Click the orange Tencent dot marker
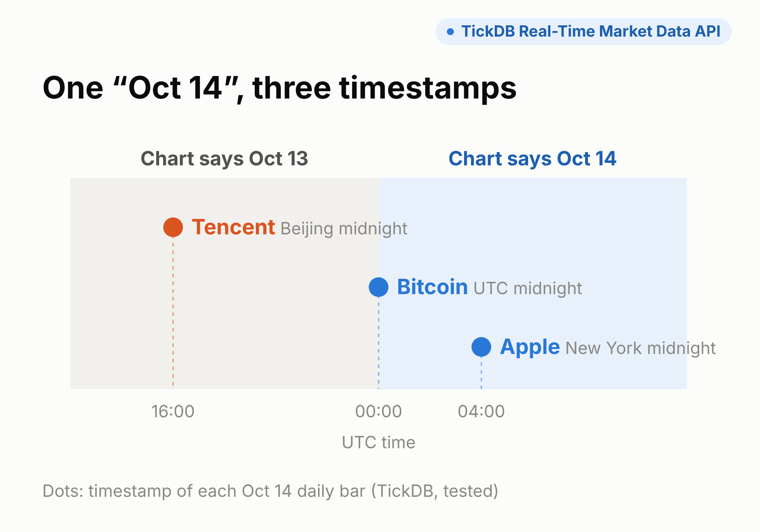Viewport: 760px width, 532px height. pyautogui.click(x=173, y=227)
